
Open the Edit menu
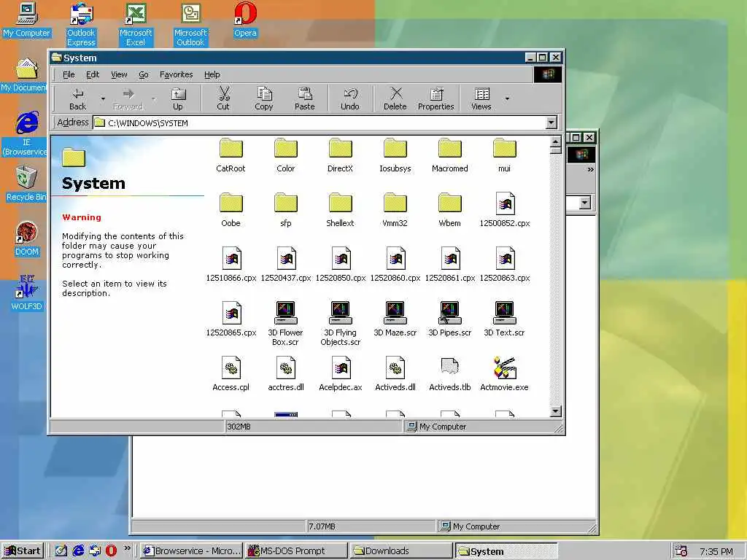click(x=93, y=75)
